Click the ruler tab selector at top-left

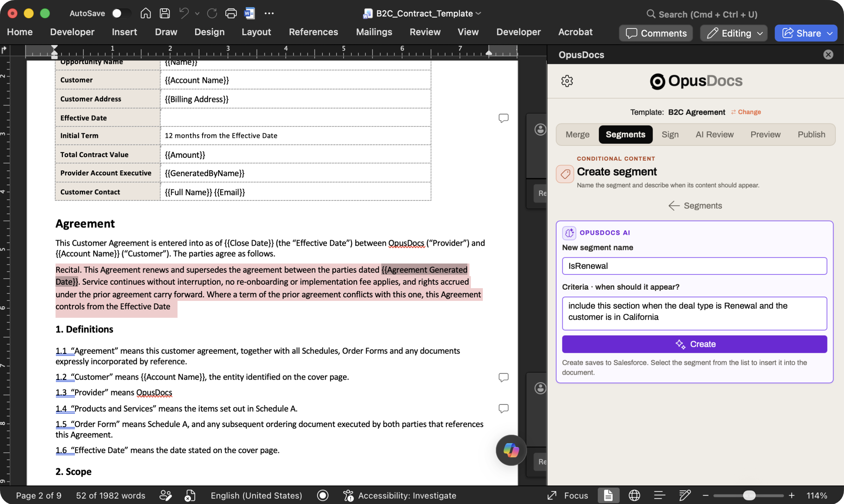pyautogui.click(x=4, y=50)
